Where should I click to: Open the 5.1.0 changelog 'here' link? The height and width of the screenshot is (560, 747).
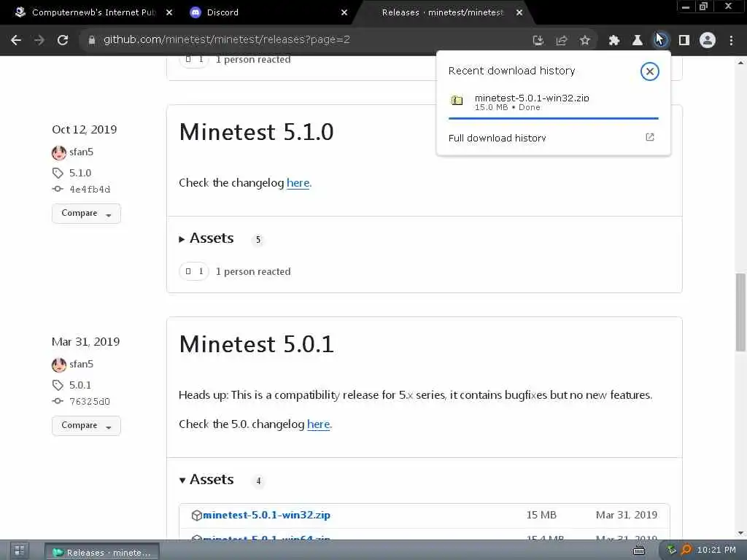pyautogui.click(x=298, y=183)
